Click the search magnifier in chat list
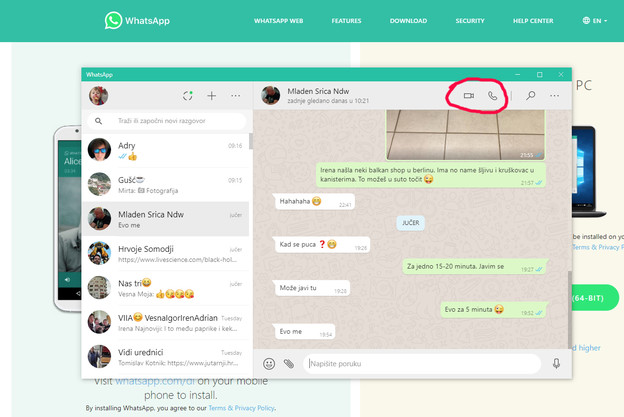The image size is (624, 417). (98, 121)
